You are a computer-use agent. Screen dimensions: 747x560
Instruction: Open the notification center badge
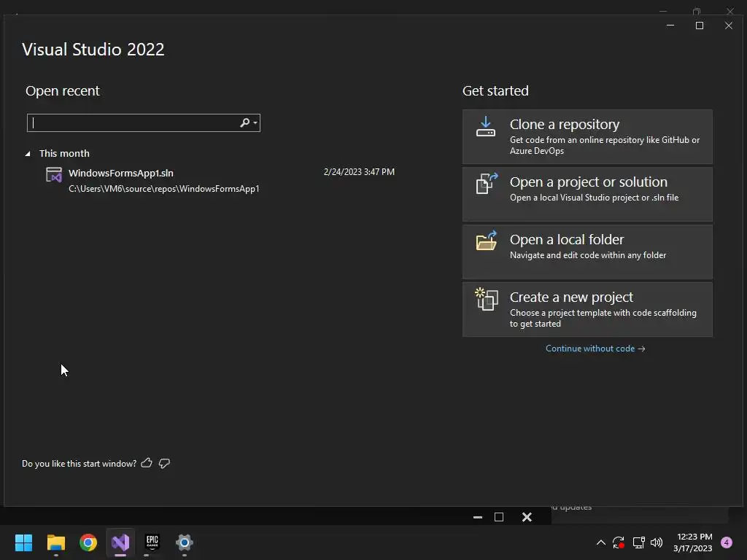click(x=727, y=542)
